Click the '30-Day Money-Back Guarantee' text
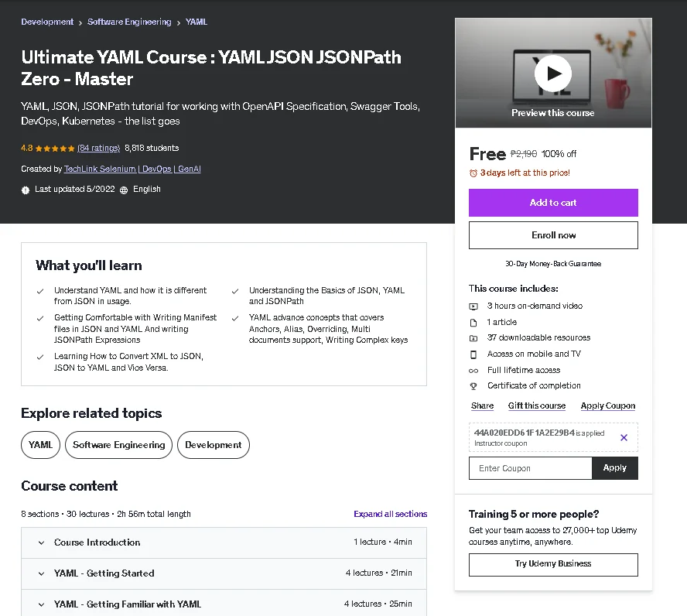 (x=553, y=264)
